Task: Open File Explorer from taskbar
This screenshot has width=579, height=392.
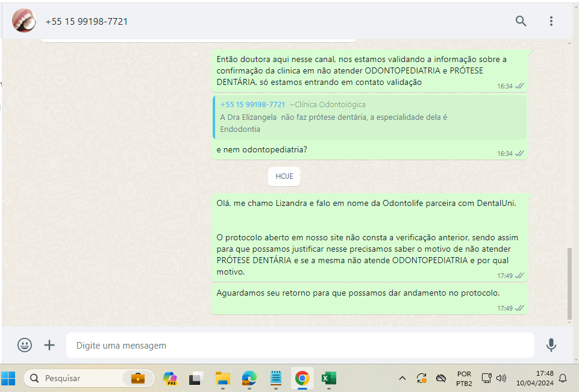Action: 223,378
